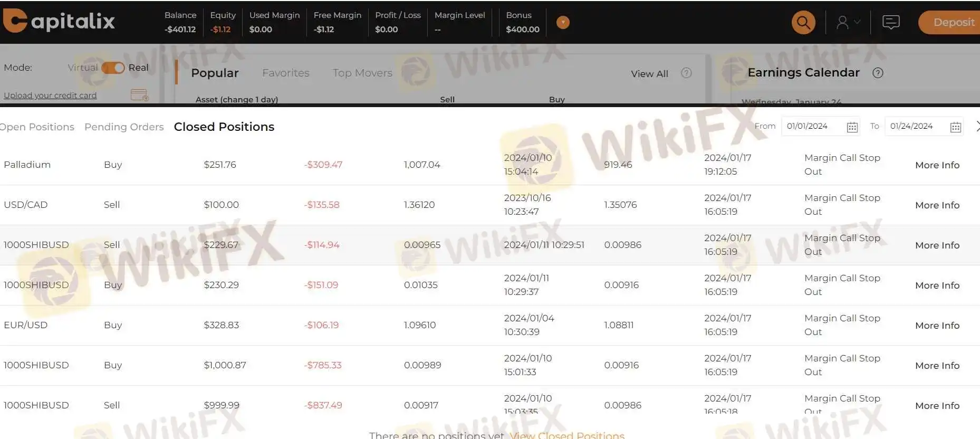Open the search magnifier icon
The width and height of the screenshot is (980, 439).
pos(803,22)
